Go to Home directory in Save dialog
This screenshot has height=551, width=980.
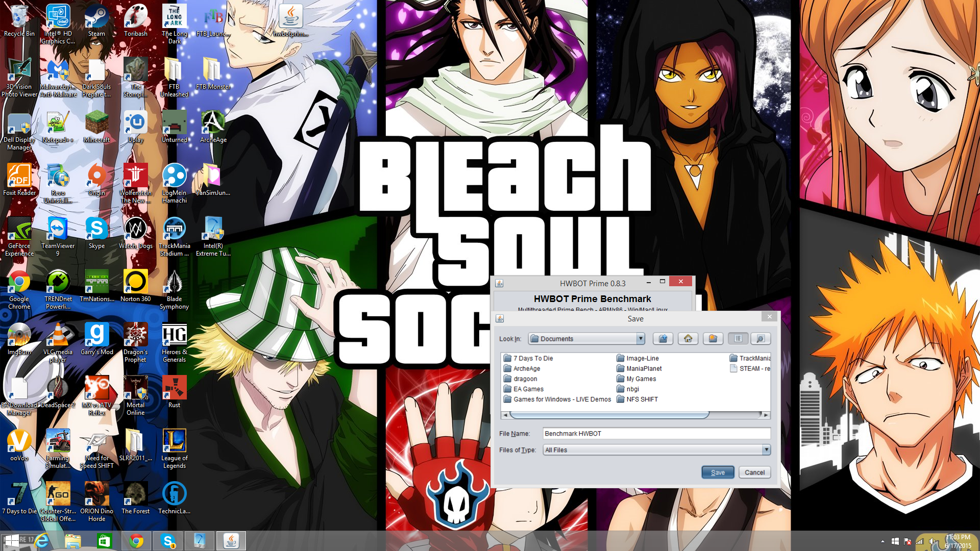click(x=688, y=339)
